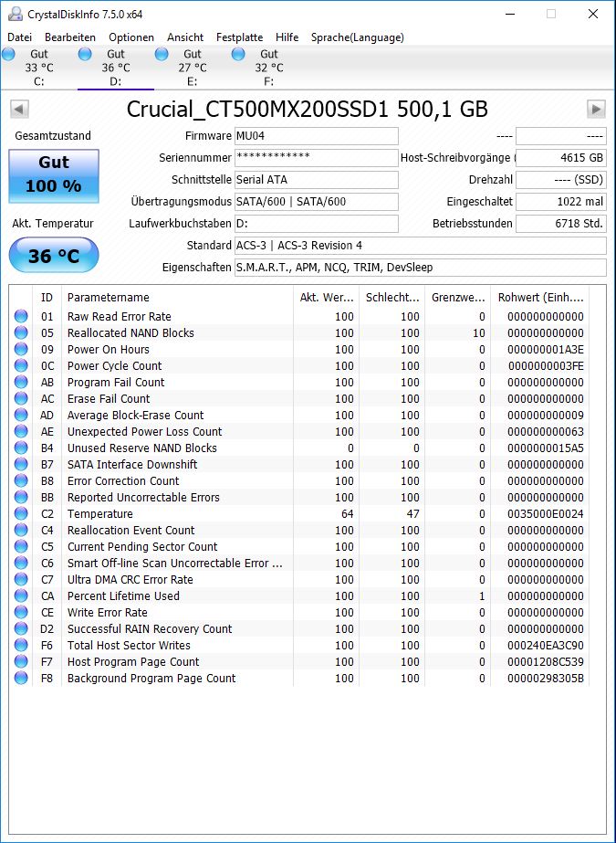The width and height of the screenshot is (616, 843).
Task: Select drive F: tab showing 32 °C
Action: pos(268,68)
